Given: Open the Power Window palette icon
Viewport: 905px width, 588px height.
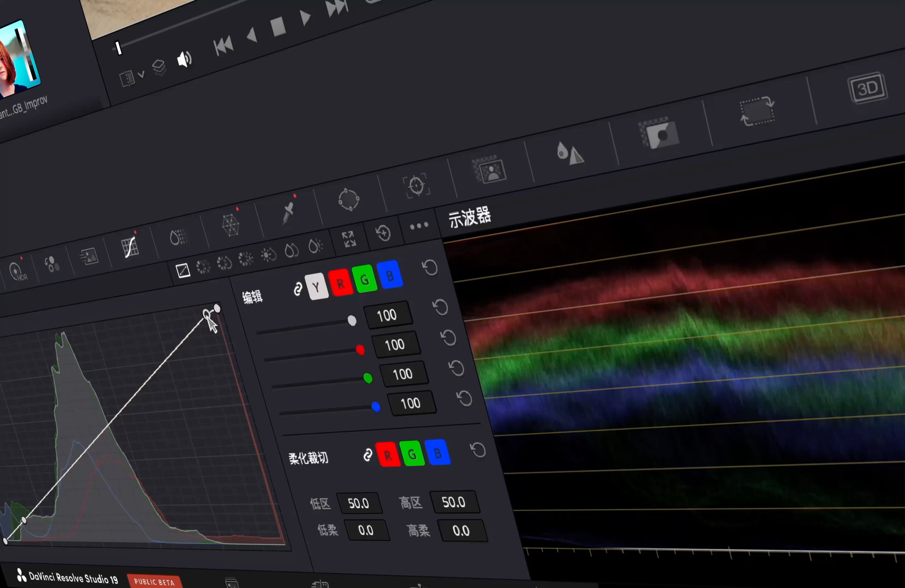Looking at the screenshot, I should 349,199.
